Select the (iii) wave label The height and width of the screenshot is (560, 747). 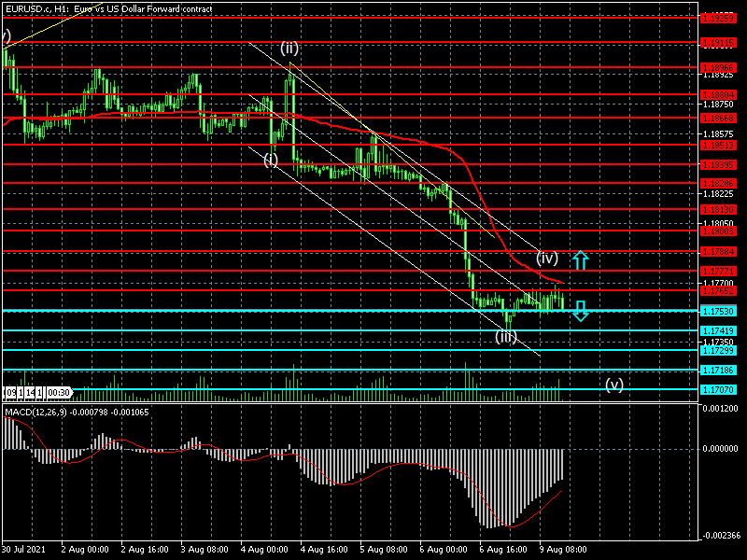(505, 337)
